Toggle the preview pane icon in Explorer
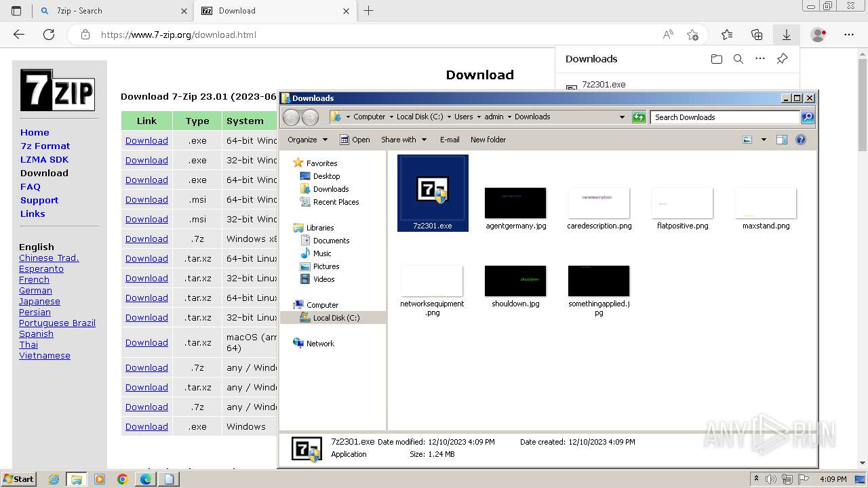Viewport: 868px width, 488px height. (x=781, y=140)
